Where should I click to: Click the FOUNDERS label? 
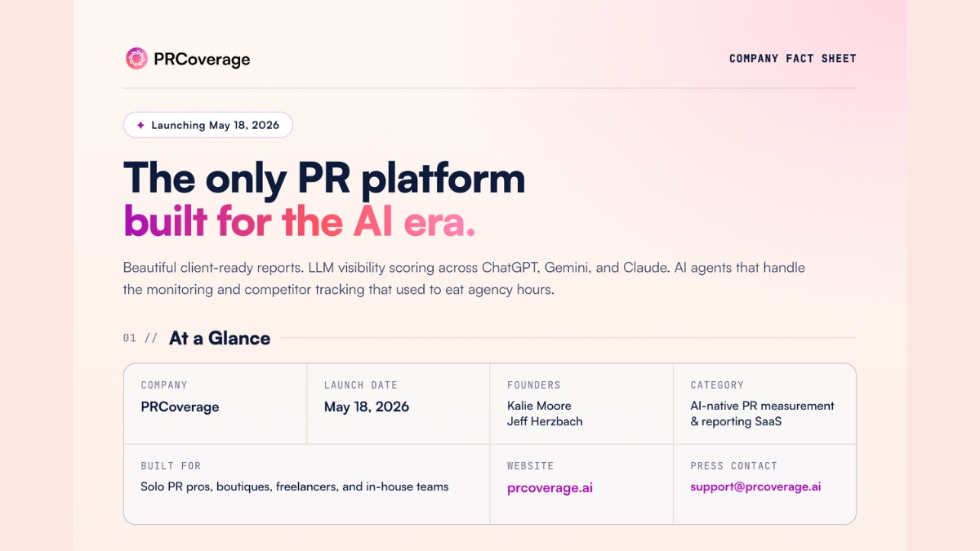click(x=534, y=384)
